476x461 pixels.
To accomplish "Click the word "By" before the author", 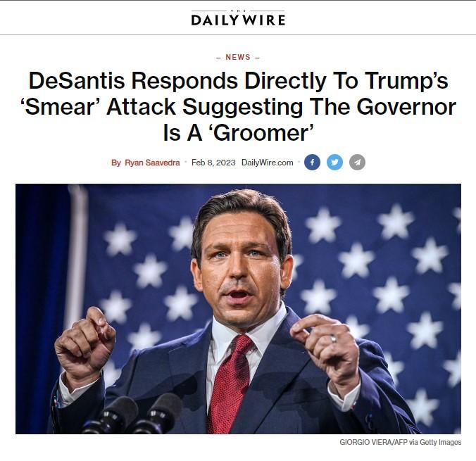I will [x=116, y=163].
